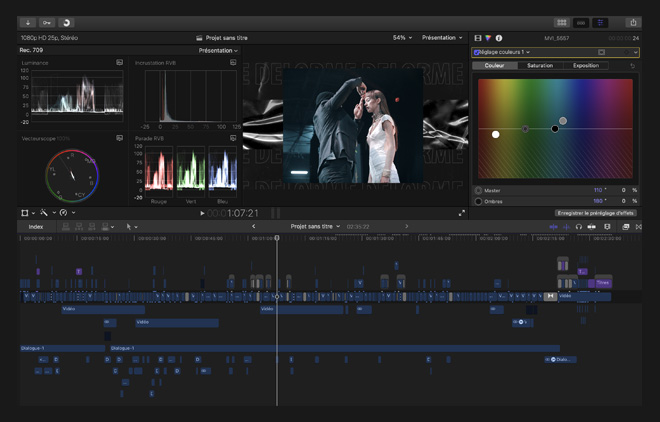Open the headphones audio skimming icon

click(x=578, y=227)
